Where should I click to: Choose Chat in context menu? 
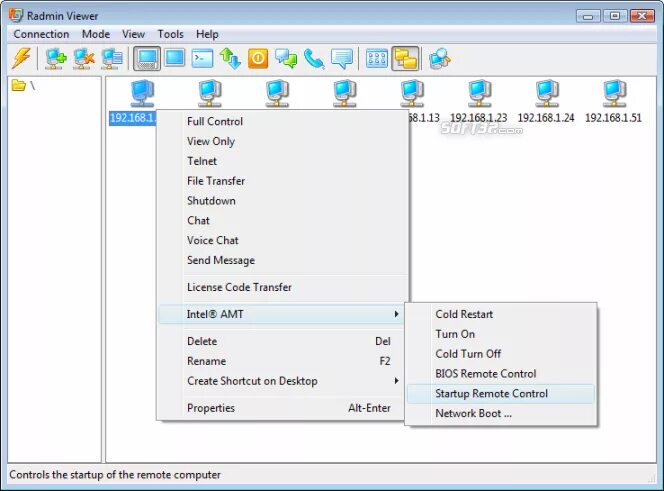coord(283,221)
